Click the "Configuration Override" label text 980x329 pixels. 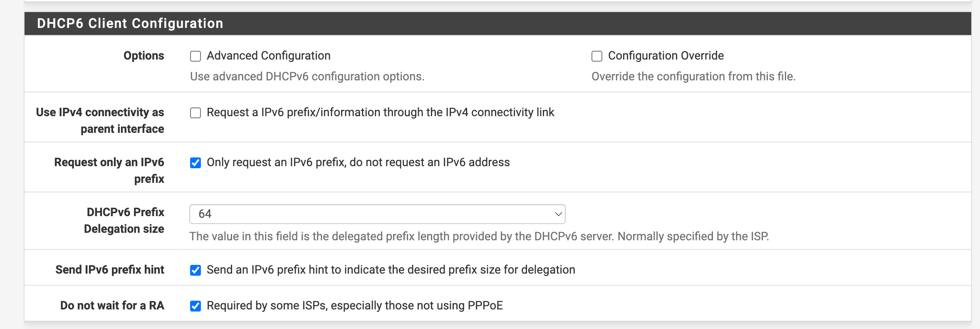666,56
